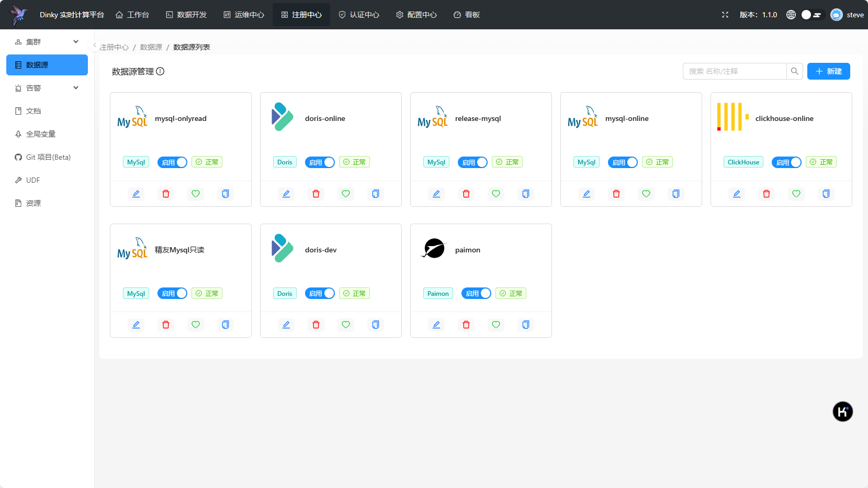
Task: Disable the clickhouse-online enable switch
Action: tap(786, 162)
